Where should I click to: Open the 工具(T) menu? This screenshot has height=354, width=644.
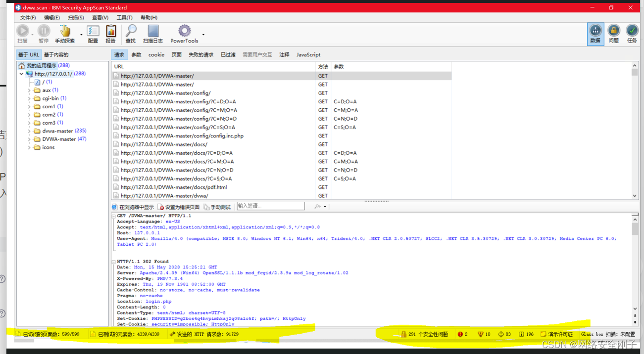click(124, 17)
